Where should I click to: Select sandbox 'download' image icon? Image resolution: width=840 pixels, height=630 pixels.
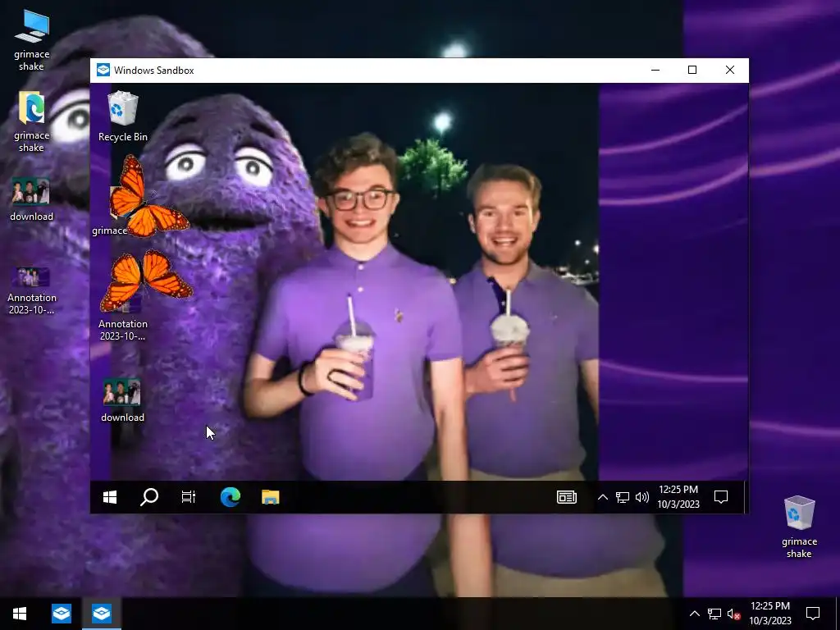coord(123,400)
